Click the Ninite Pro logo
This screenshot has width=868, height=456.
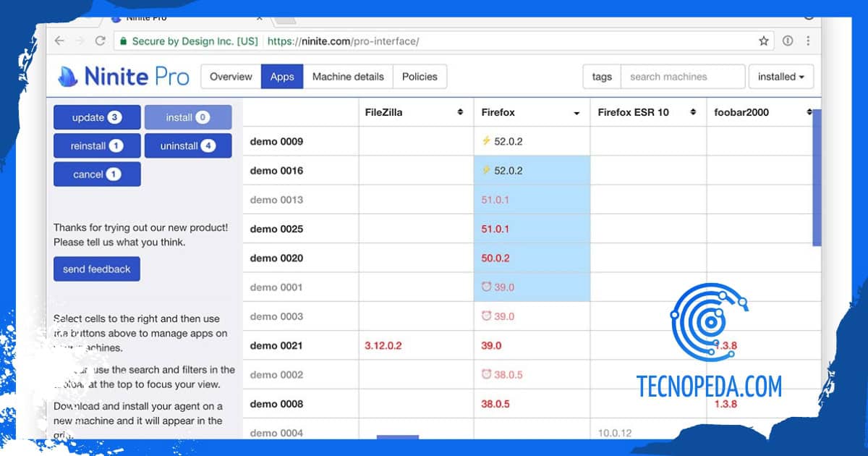(x=123, y=77)
